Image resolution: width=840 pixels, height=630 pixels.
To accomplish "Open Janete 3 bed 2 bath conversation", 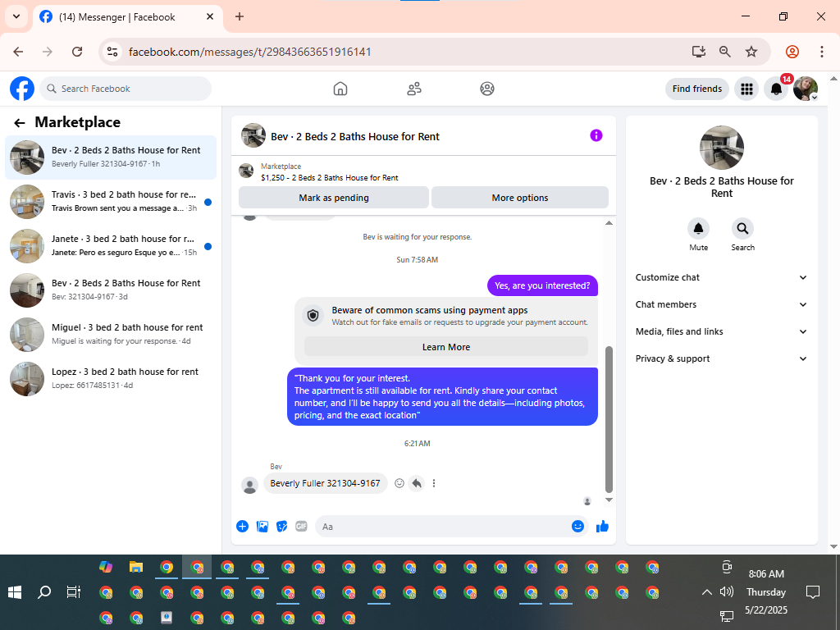I will pyautogui.click(x=111, y=246).
